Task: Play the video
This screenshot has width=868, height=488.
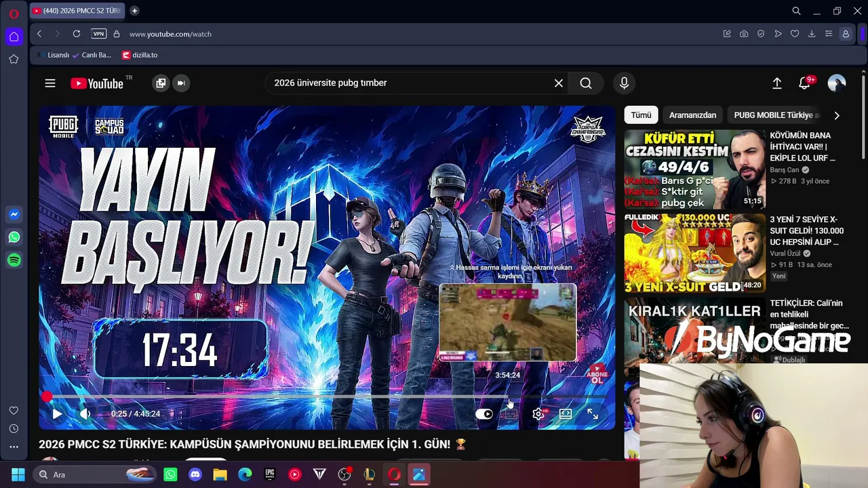Action: click(x=57, y=413)
